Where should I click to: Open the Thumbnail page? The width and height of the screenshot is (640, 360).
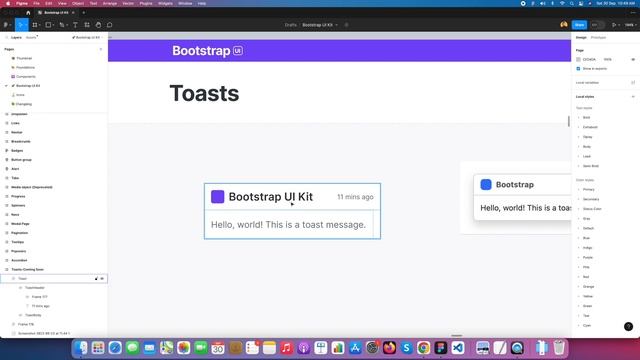coord(24,58)
